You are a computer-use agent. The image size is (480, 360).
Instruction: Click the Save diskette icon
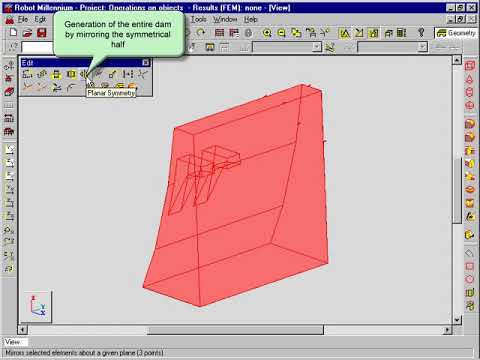42,33
